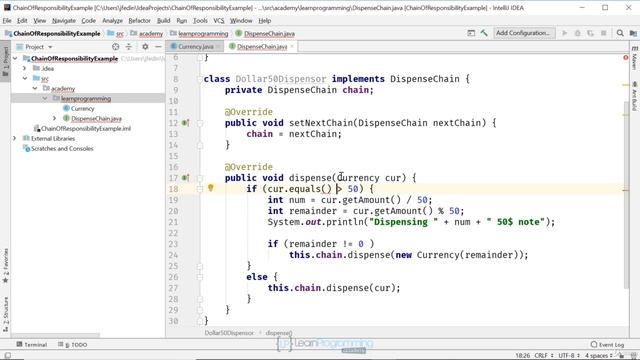This screenshot has width=640, height=360.
Task: Open the Favorites side tab
Action: coord(5,265)
